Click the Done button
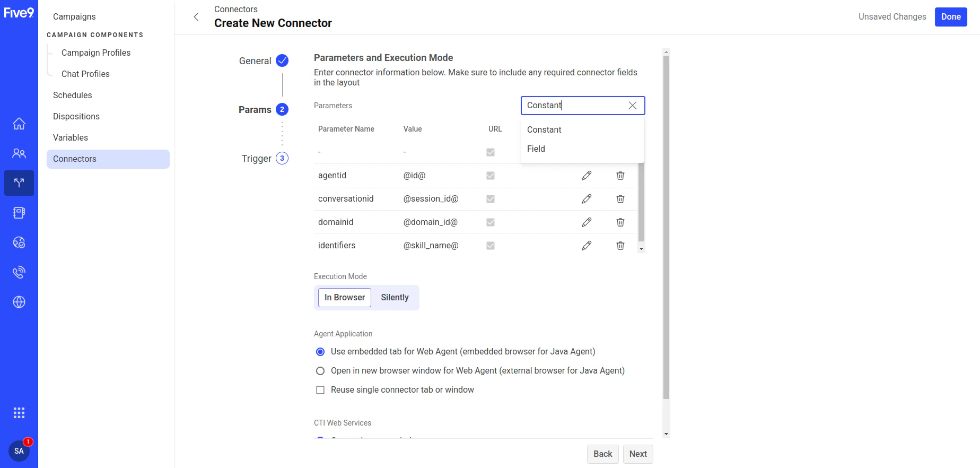The height and width of the screenshot is (468, 980). (950, 17)
